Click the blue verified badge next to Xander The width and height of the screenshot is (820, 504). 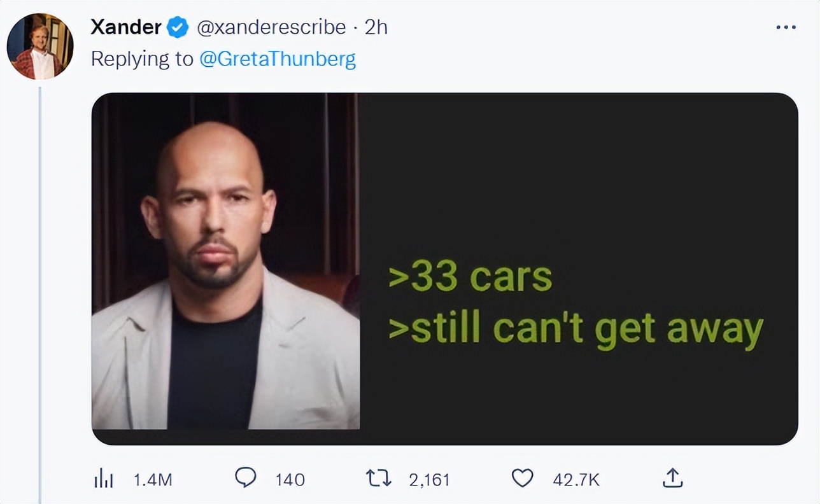[178, 27]
